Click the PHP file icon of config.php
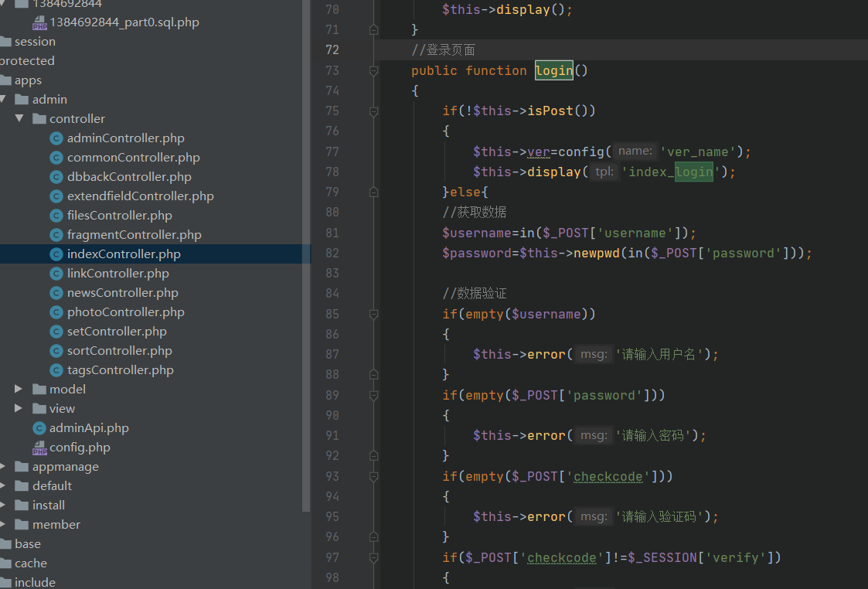The image size is (868, 589). click(39, 448)
